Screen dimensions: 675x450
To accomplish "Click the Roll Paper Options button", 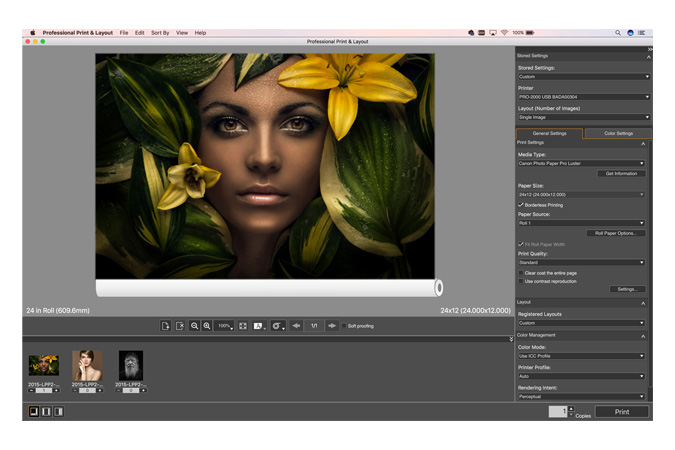I will pos(616,233).
